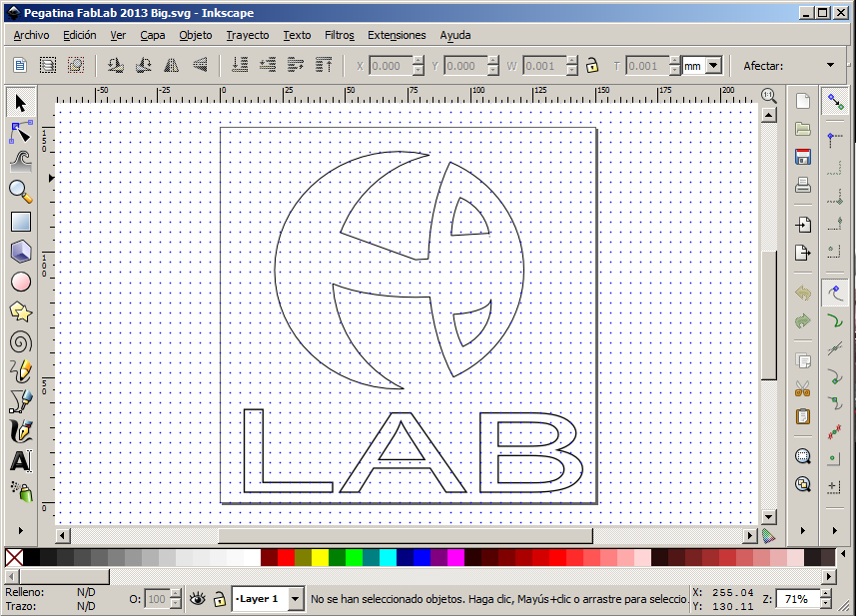Open the Extensiones menu
This screenshot has width=856, height=616.
click(x=397, y=35)
